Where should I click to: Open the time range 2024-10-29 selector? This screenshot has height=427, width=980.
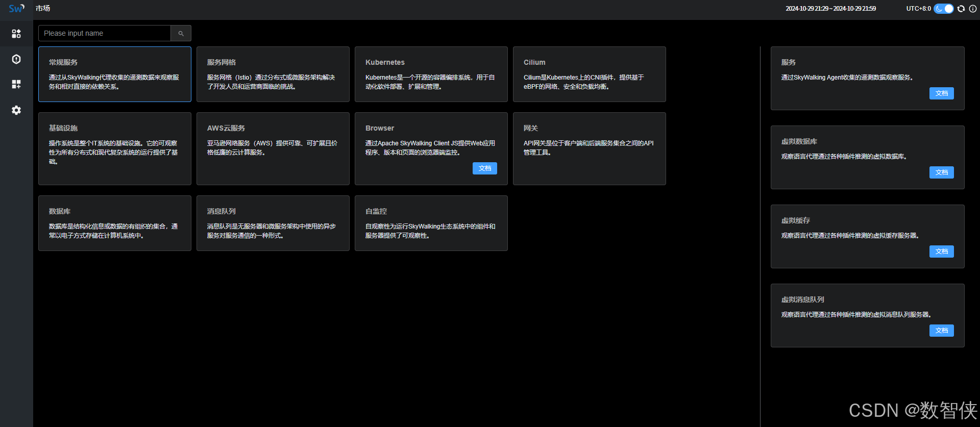point(830,9)
